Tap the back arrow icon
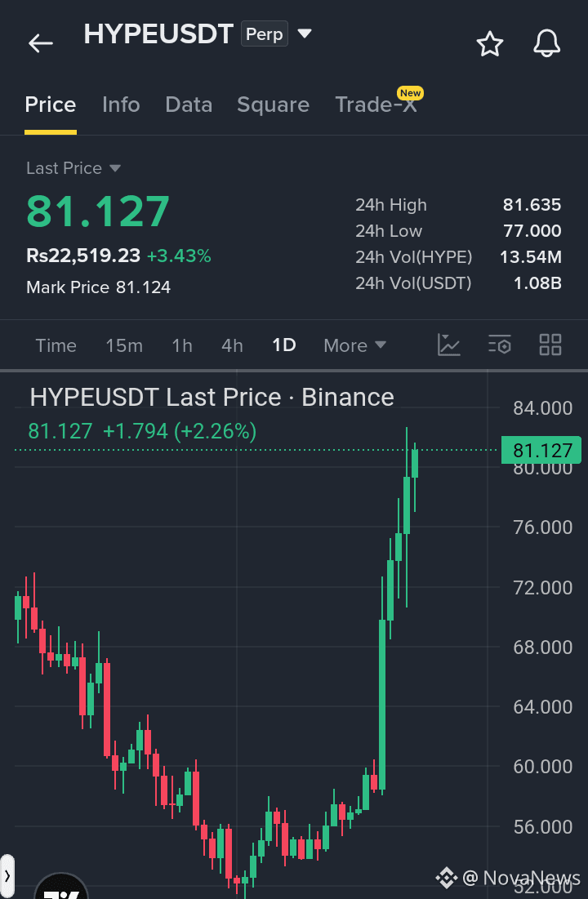The height and width of the screenshot is (899, 588). (41, 43)
